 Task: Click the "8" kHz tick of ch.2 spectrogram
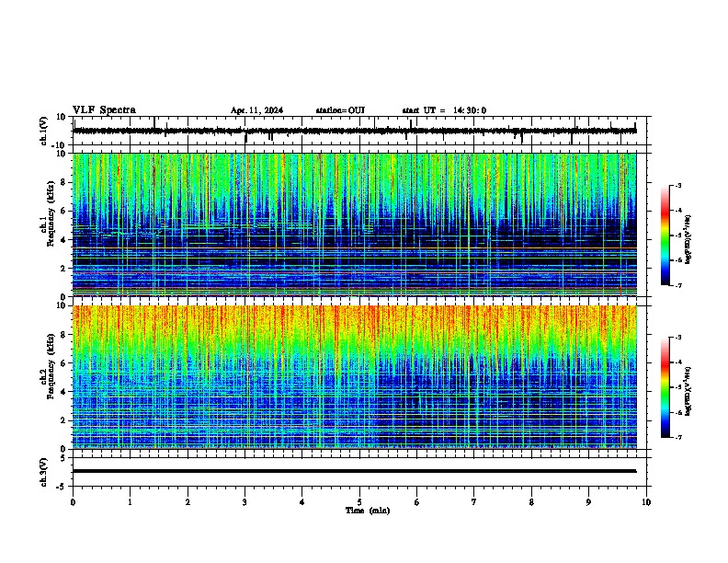coord(63,335)
